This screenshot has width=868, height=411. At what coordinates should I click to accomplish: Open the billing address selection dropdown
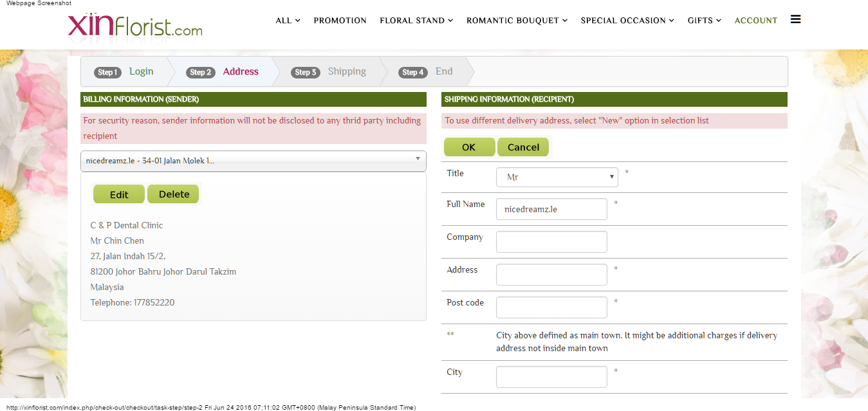[253, 161]
